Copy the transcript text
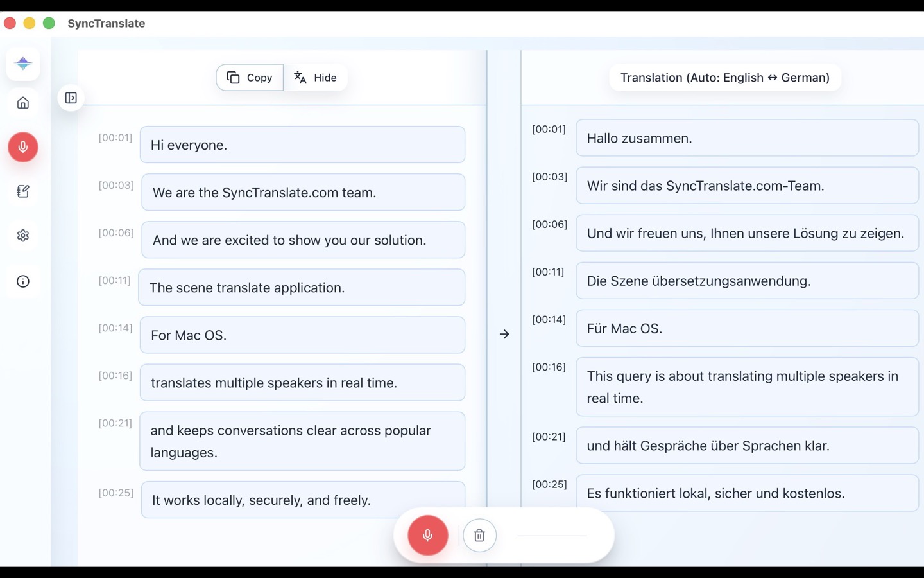 [x=250, y=78]
